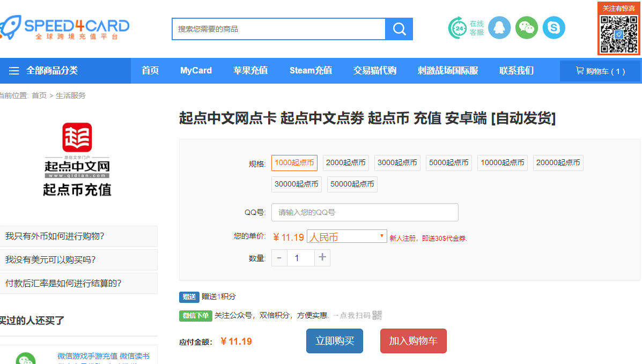Viewport: 642px width, 364px height.
Task: Increase quantity with the plus button
Action: [322, 257]
